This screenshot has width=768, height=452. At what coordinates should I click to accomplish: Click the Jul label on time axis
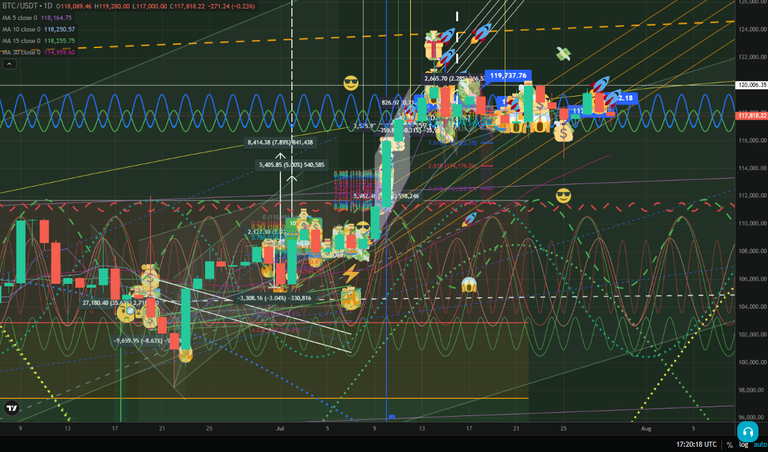click(x=280, y=428)
